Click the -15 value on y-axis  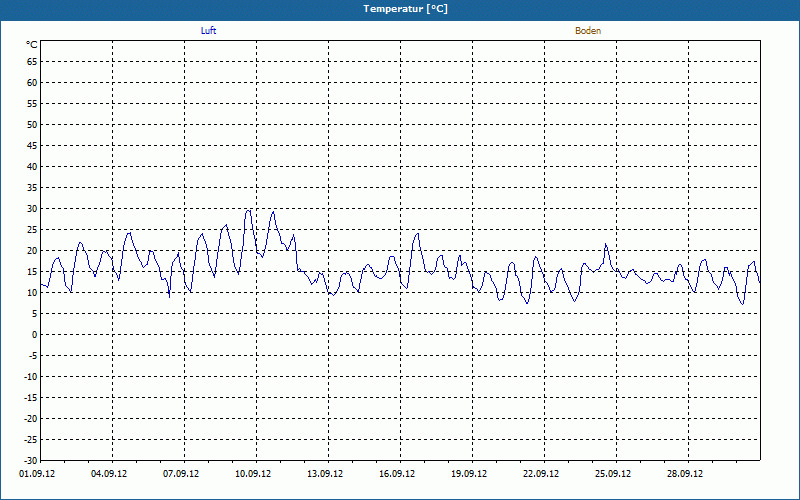31,397
